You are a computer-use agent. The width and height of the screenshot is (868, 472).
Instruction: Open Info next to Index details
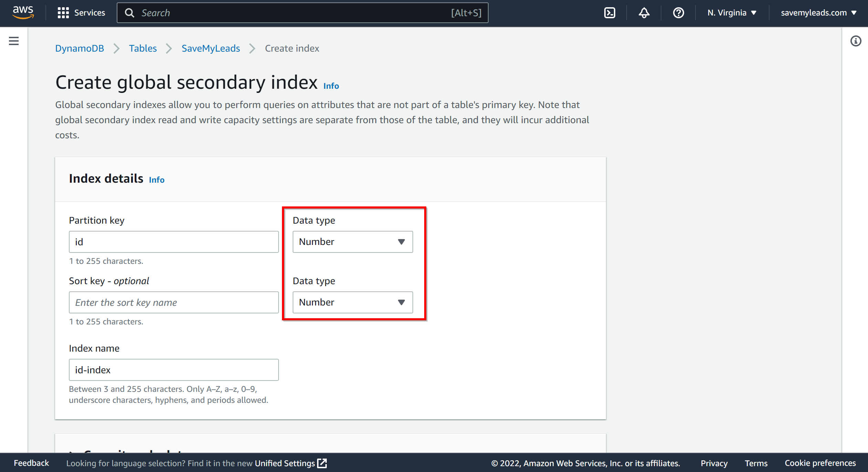click(157, 180)
